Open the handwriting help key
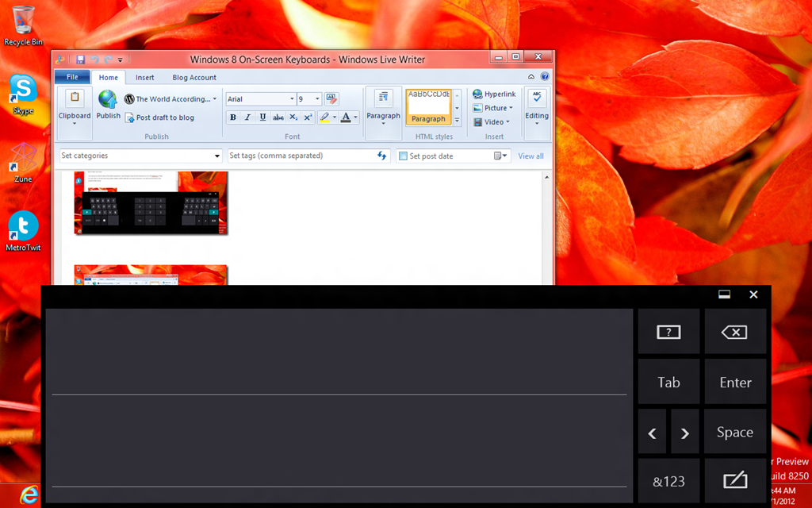The width and height of the screenshot is (812, 508). 668,333
